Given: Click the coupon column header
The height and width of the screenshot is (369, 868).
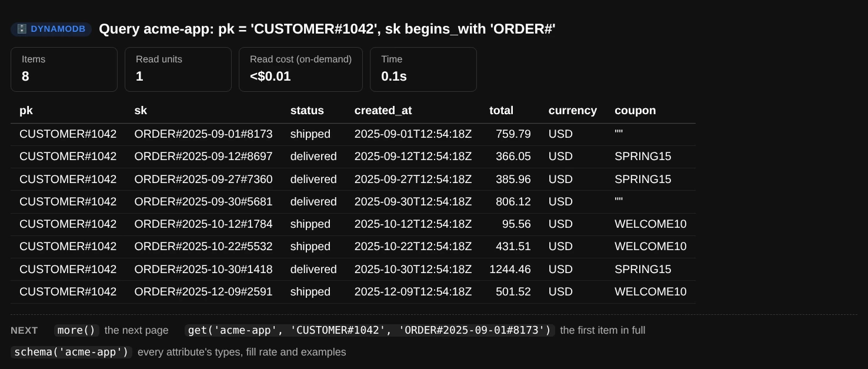Looking at the screenshot, I should (635, 111).
